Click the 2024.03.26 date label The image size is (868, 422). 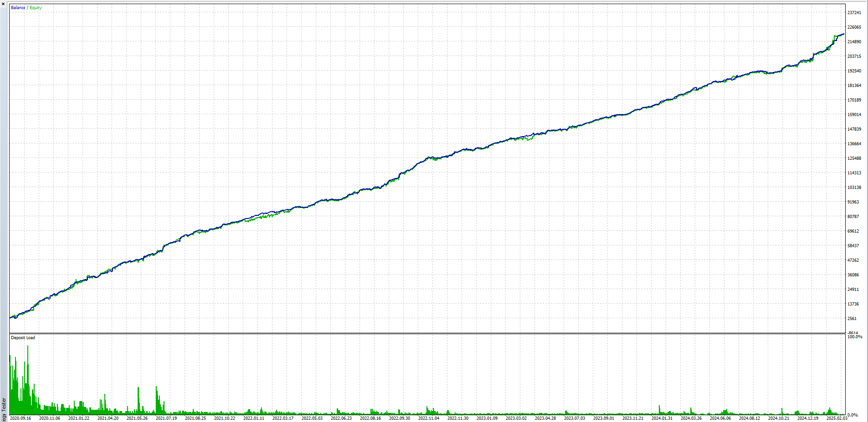(x=691, y=418)
